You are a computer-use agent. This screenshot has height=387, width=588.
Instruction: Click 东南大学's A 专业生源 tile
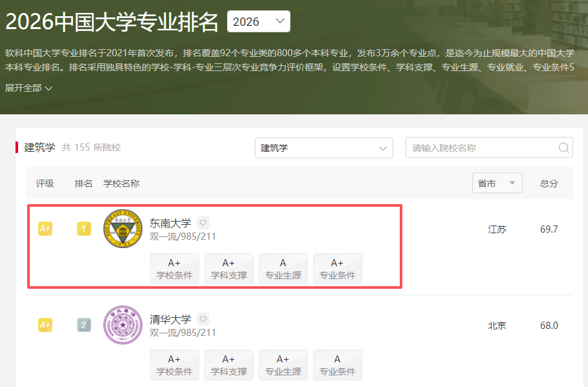coord(283,269)
